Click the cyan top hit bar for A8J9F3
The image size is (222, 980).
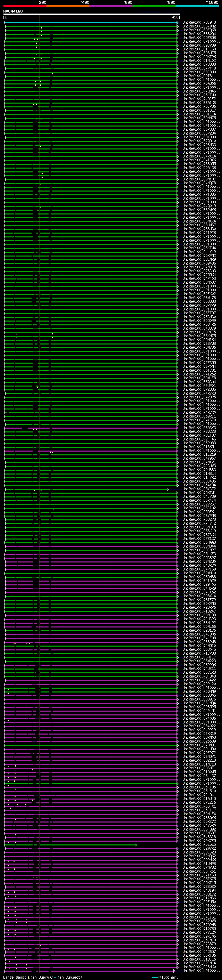[x=91, y=23]
